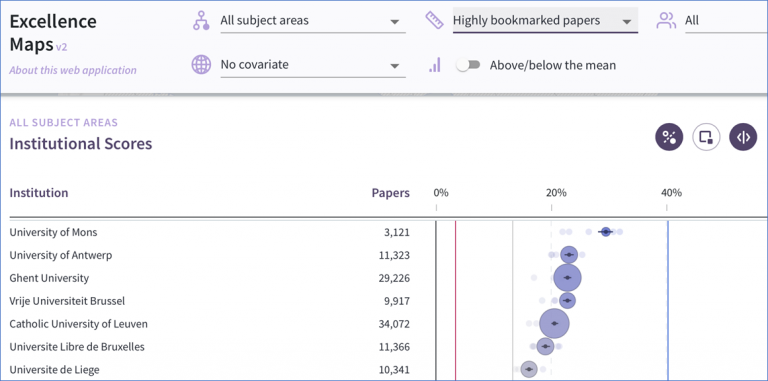This screenshot has height=381, width=768.
Task: Select Vrije Universiteit Brussel in the list
Action: coord(67,301)
